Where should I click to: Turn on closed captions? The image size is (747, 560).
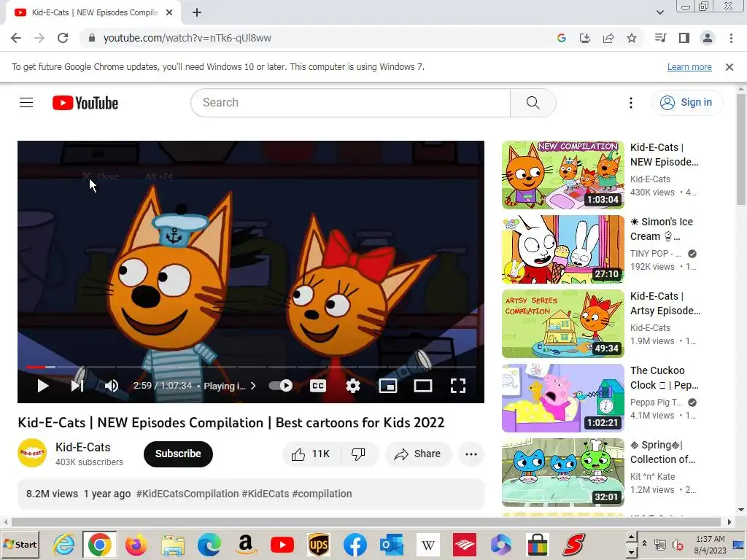pyautogui.click(x=318, y=386)
